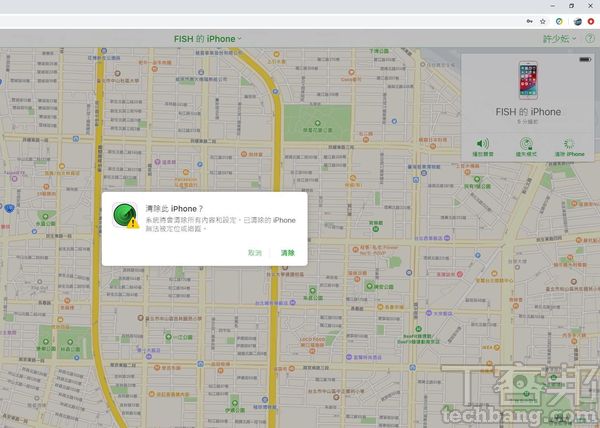The image size is (600, 428).
Task: Click the Find My iPhone radar icon in dialog
Action: click(125, 215)
